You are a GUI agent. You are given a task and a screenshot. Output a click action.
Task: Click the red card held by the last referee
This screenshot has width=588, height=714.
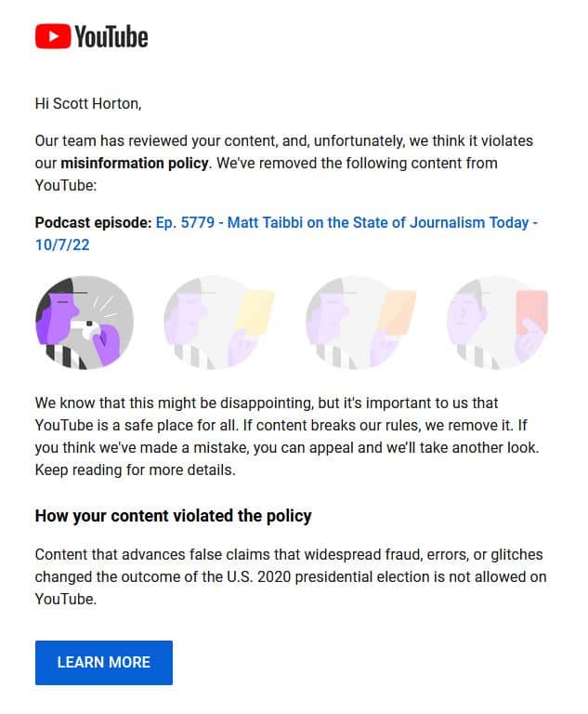pyautogui.click(x=531, y=311)
